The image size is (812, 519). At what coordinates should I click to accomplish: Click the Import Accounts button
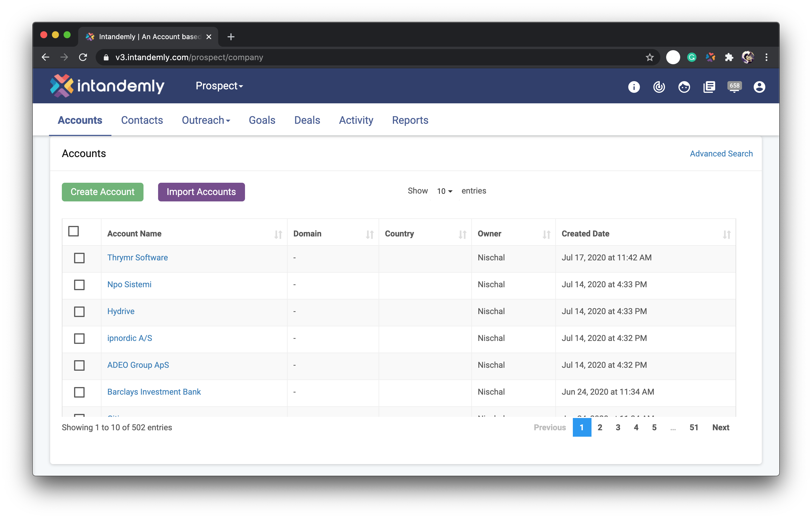tap(201, 192)
